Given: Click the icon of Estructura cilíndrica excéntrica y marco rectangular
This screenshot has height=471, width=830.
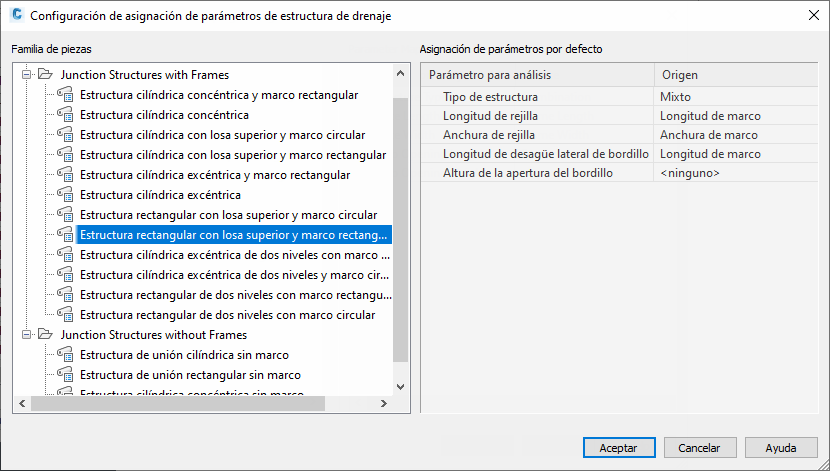Looking at the screenshot, I should tap(66, 175).
